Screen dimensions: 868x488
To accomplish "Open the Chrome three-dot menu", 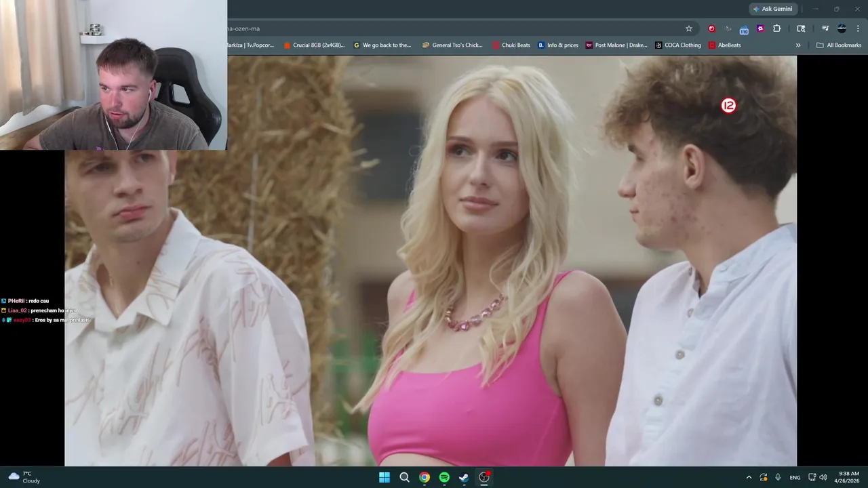I will (859, 28).
